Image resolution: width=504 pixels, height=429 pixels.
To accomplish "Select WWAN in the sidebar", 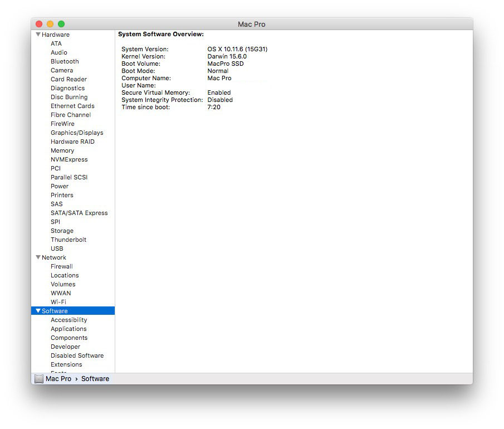I will pyautogui.click(x=61, y=293).
